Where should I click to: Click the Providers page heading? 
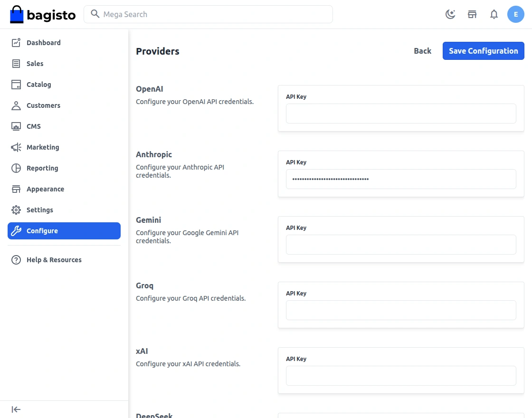[157, 51]
